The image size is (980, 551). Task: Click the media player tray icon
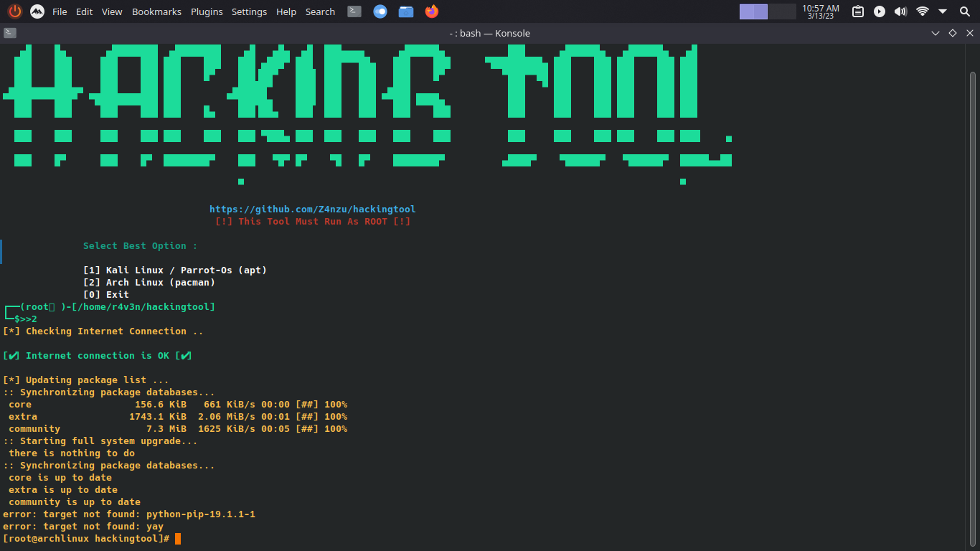(x=880, y=11)
